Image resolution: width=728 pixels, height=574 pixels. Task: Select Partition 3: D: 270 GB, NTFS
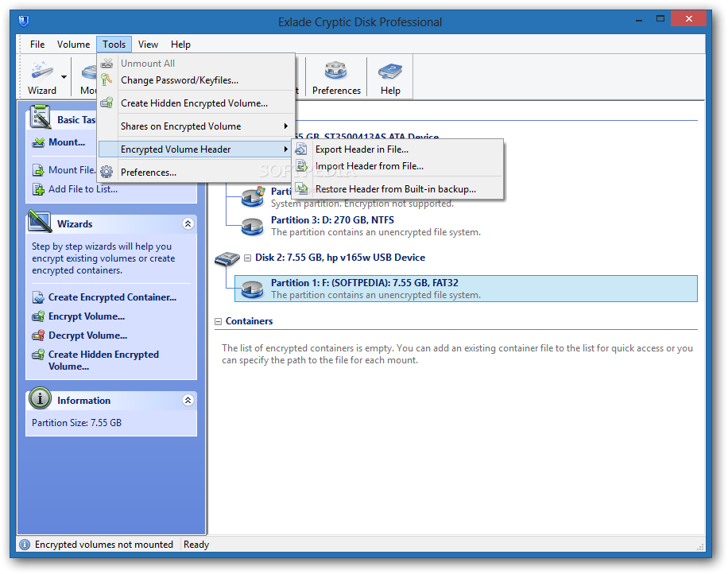point(332,220)
